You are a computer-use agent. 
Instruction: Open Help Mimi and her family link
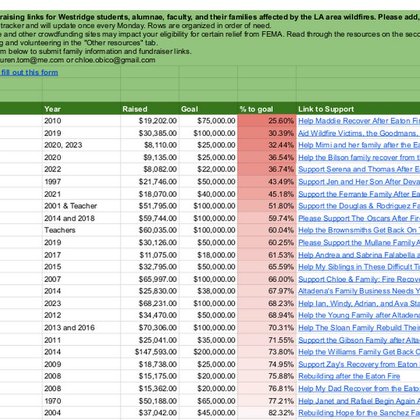359,145
